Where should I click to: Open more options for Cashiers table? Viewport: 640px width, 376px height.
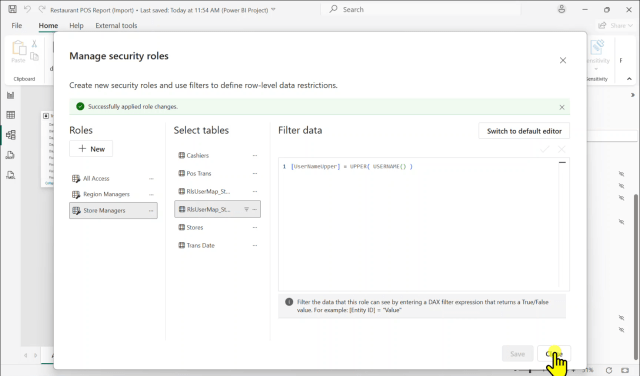click(x=255, y=156)
